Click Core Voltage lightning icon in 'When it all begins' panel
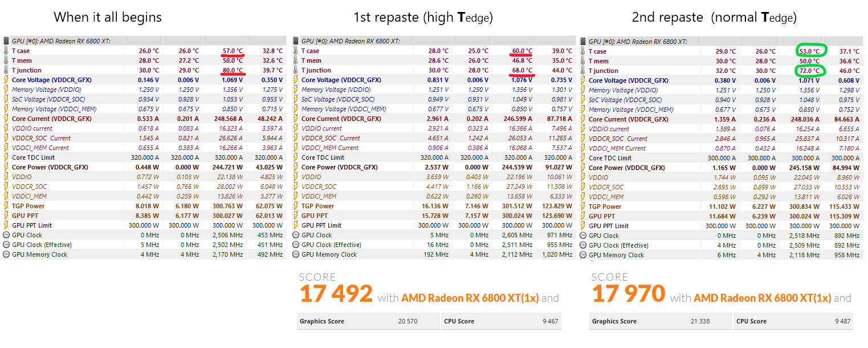Viewport: 868px width, 348px height. point(6,80)
